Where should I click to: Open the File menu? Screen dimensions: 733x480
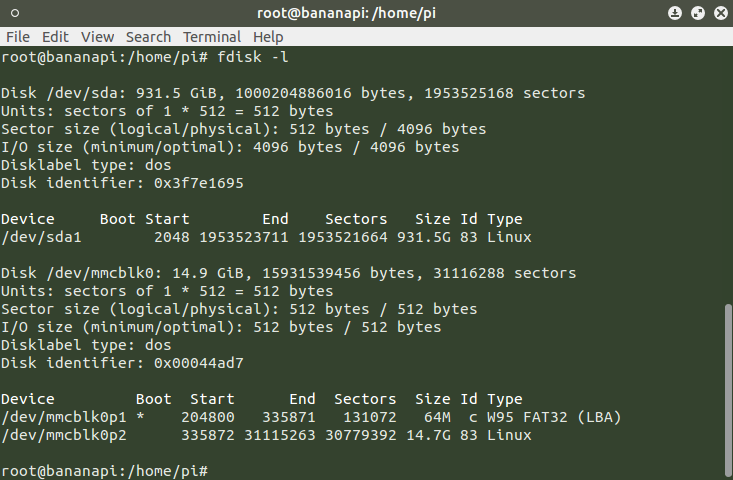pyautogui.click(x=17, y=37)
